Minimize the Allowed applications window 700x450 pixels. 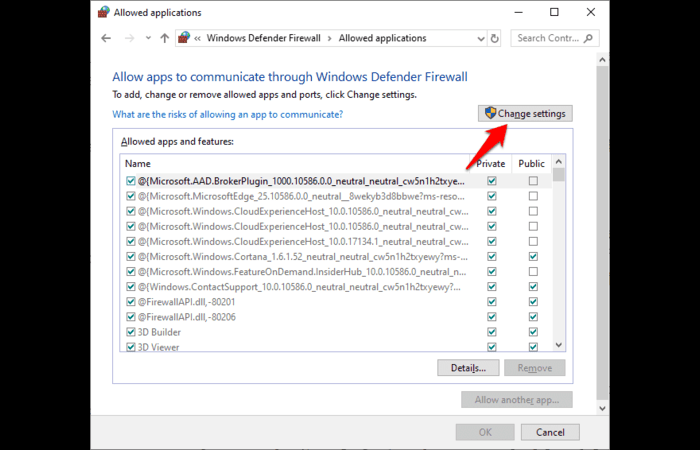tap(517, 12)
